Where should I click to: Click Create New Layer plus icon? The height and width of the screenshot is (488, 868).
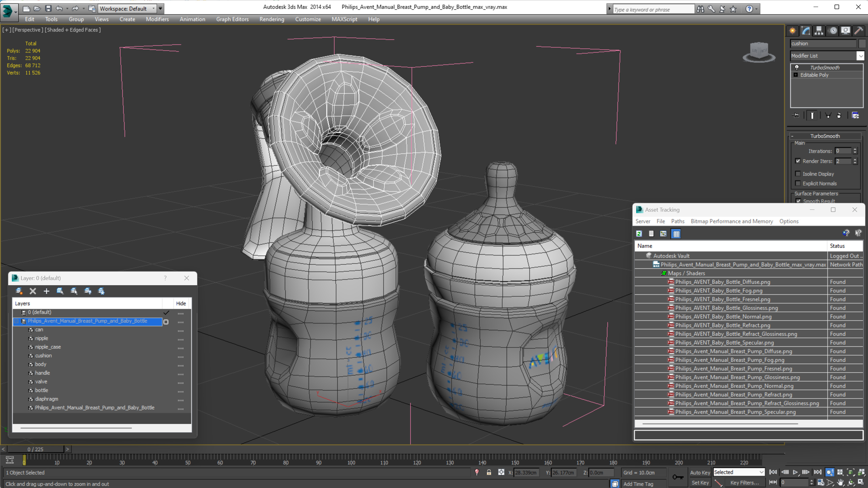click(47, 291)
